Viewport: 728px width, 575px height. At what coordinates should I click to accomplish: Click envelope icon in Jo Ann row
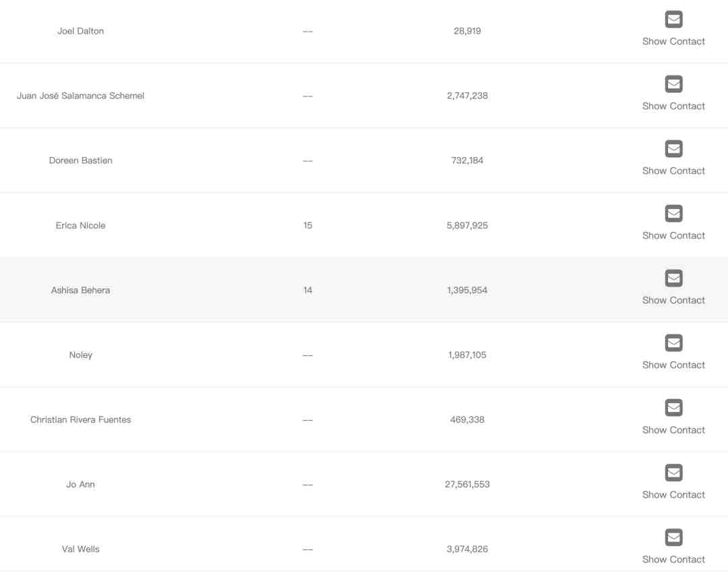tap(673, 473)
